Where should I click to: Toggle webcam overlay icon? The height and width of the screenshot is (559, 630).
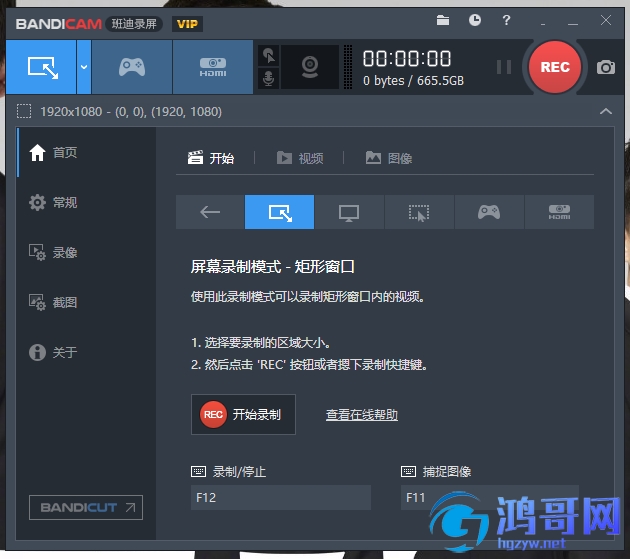click(x=310, y=67)
